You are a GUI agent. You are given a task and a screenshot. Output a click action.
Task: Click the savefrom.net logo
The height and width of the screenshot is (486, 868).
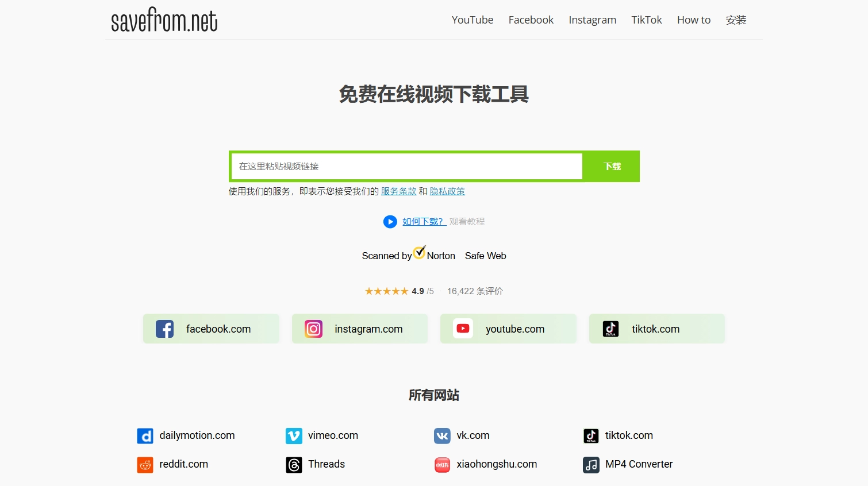164,20
